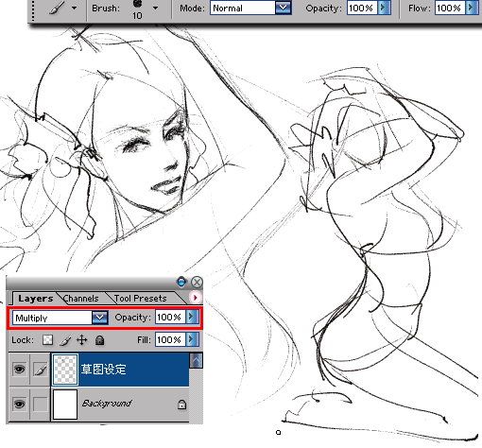
Task: Open the Layers palette flyout menu
Action: click(196, 298)
